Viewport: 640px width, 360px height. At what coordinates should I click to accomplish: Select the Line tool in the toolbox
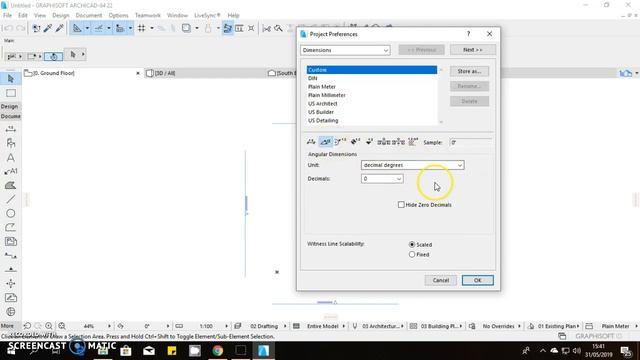point(11,199)
